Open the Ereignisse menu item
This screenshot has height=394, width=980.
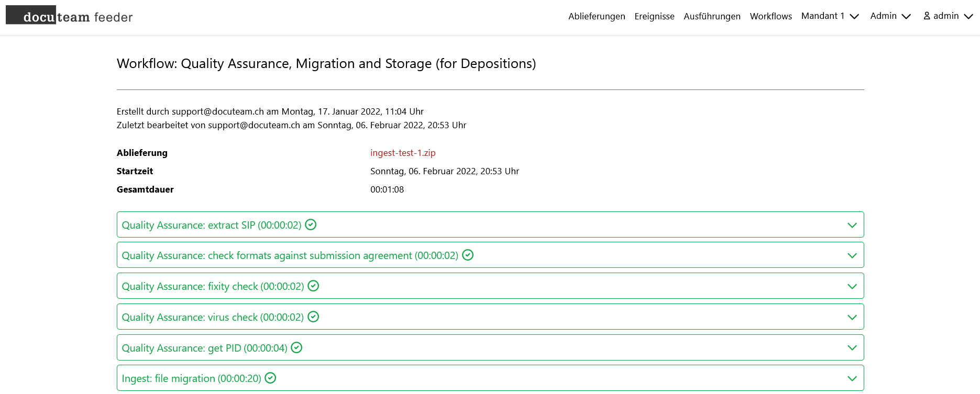(654, 16)
